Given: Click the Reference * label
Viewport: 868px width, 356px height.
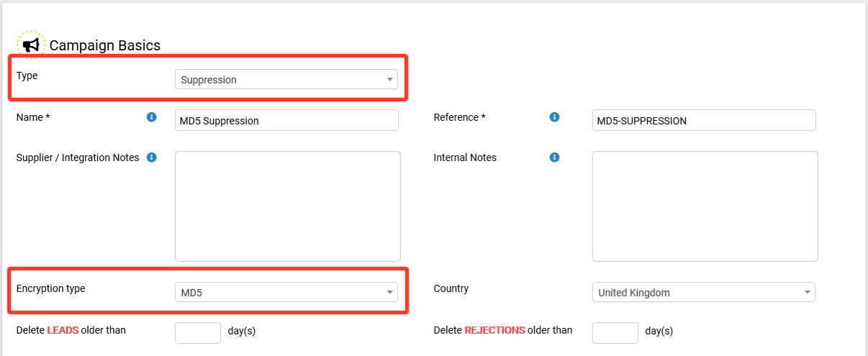Looking at the screenshot, I should (459, 117).
